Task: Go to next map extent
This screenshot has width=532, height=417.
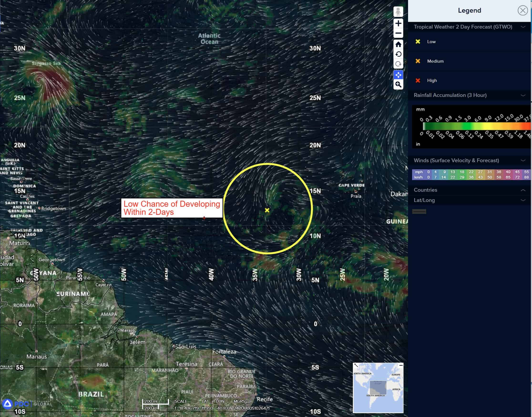Action: click(x=398, y=64)
